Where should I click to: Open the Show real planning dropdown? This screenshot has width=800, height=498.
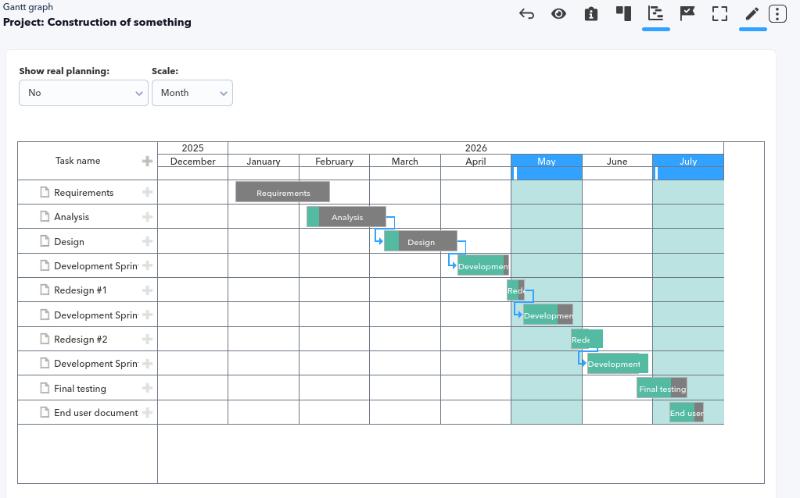point(84,93)
